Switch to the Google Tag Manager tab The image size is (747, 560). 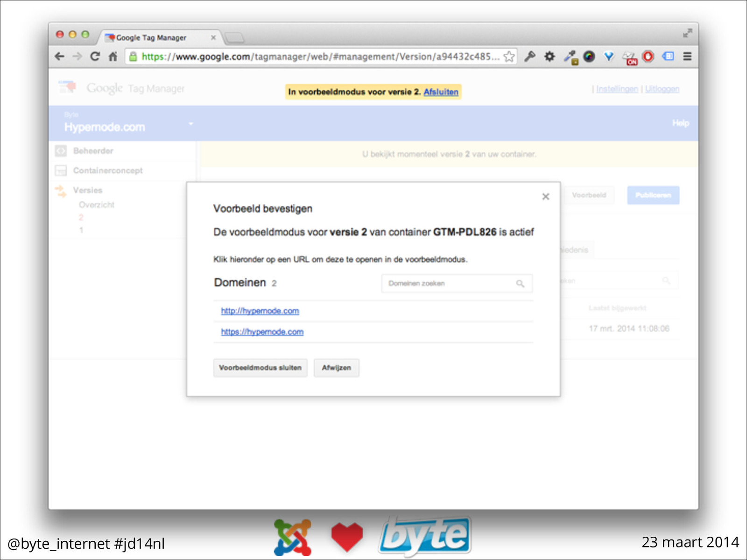[159, 37]
